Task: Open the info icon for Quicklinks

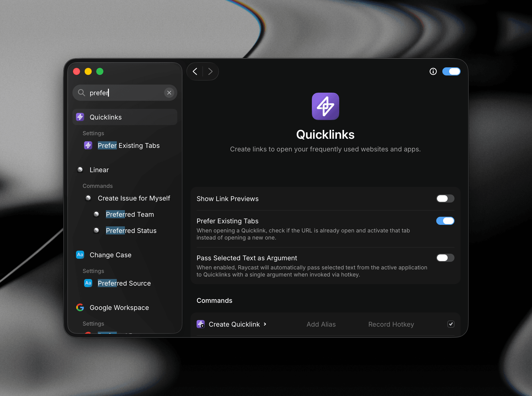Action: coord(433,72)
